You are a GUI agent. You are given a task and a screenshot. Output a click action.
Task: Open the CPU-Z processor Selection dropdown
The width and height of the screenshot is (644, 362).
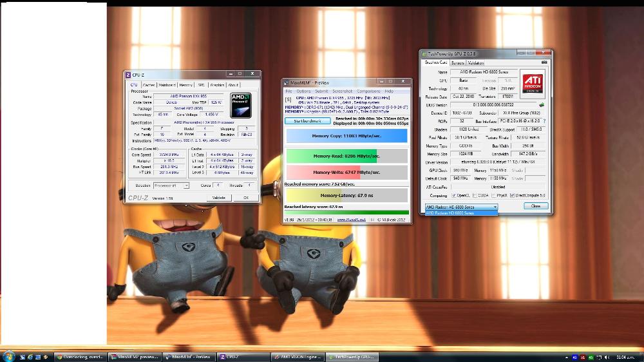pos(171,186)
